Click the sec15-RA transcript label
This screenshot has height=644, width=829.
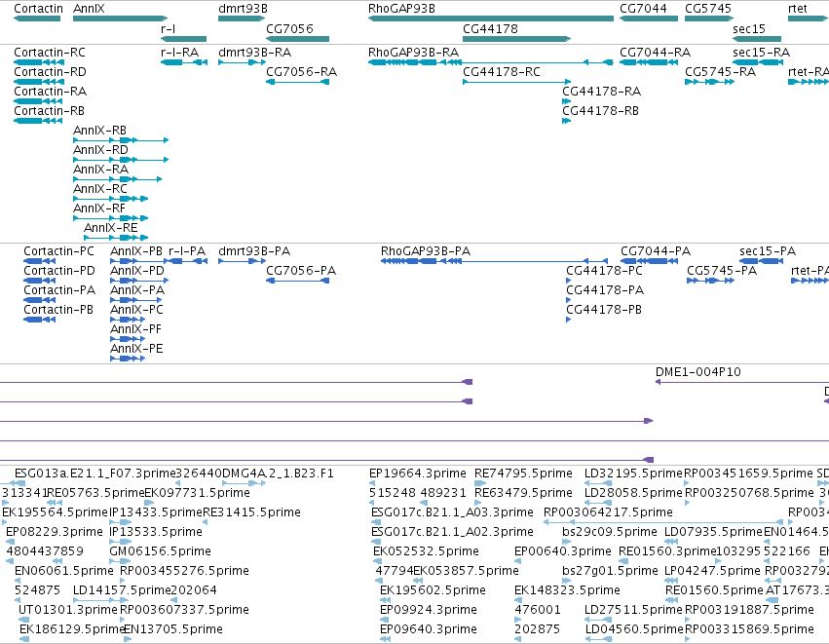761,53
